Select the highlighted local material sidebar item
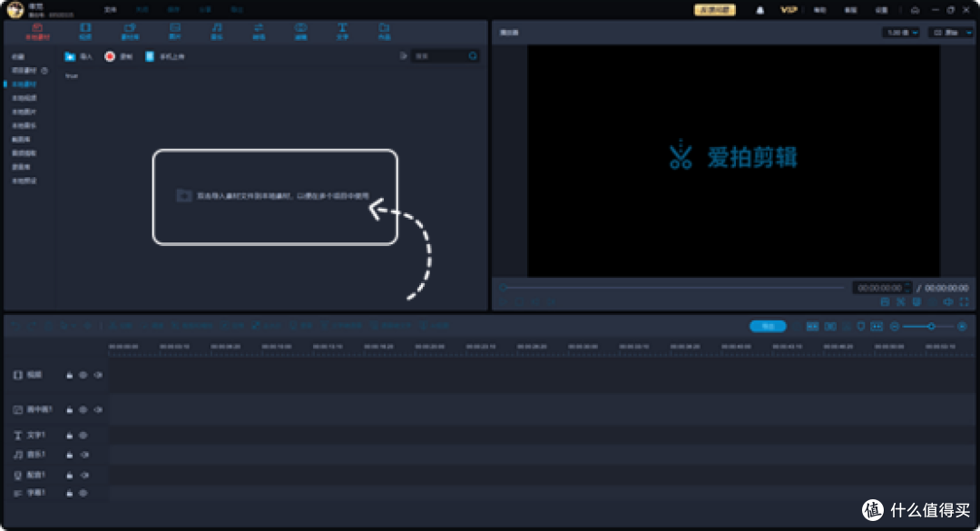 point(24,84)
